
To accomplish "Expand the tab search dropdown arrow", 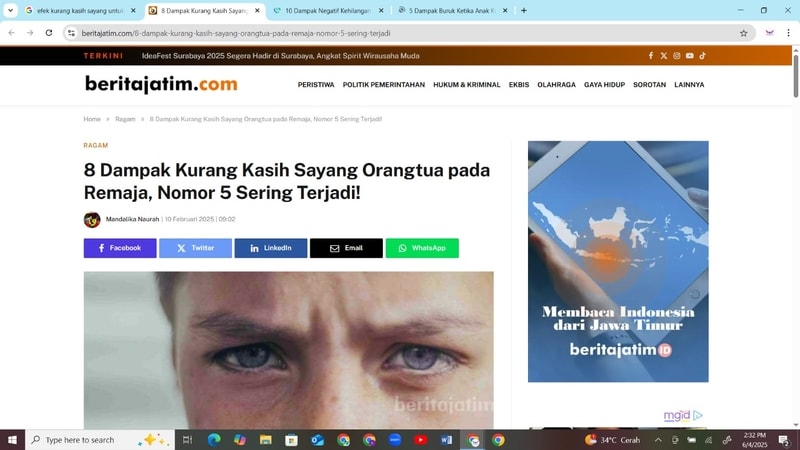I will 10,10.
